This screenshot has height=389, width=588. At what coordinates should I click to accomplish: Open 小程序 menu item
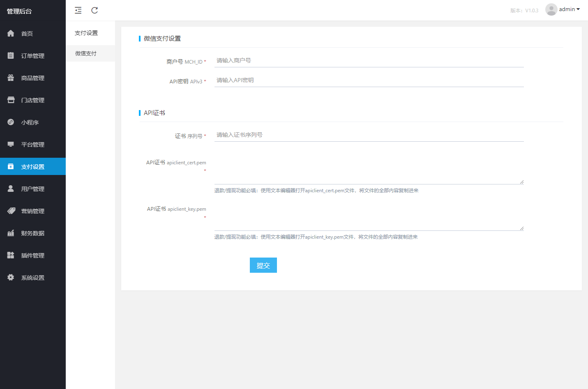(33, 122)
